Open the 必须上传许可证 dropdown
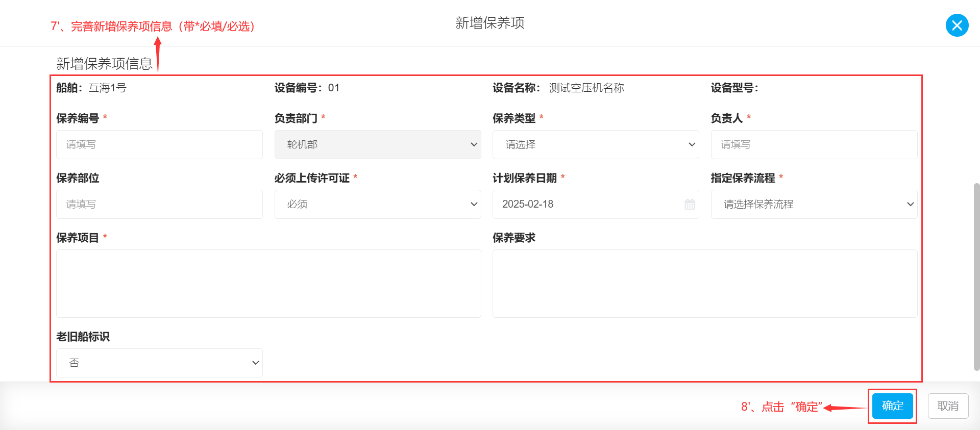This screenshot has width=980, height=430. click(x=378, y=204)
